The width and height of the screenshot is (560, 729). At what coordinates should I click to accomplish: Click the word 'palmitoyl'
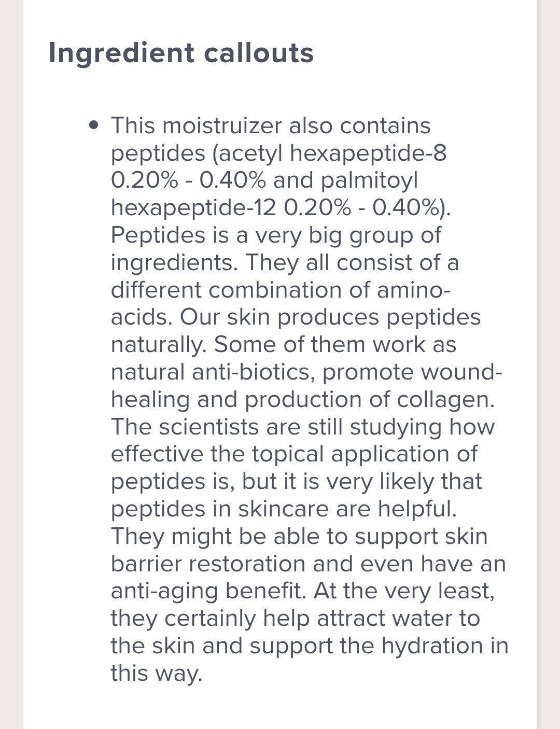pos(369,180)
